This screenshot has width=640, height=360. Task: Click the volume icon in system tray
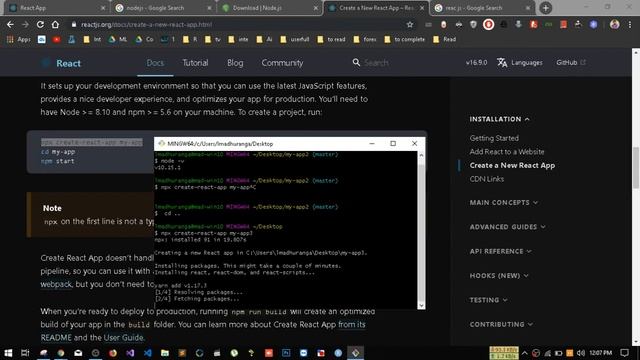point(581,353)
